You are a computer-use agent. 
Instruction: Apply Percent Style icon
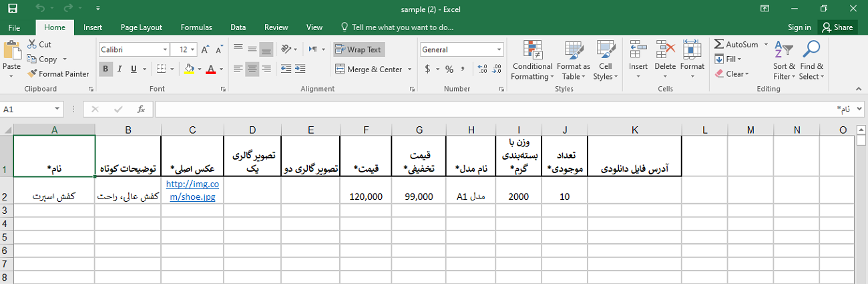coord(449,69)
